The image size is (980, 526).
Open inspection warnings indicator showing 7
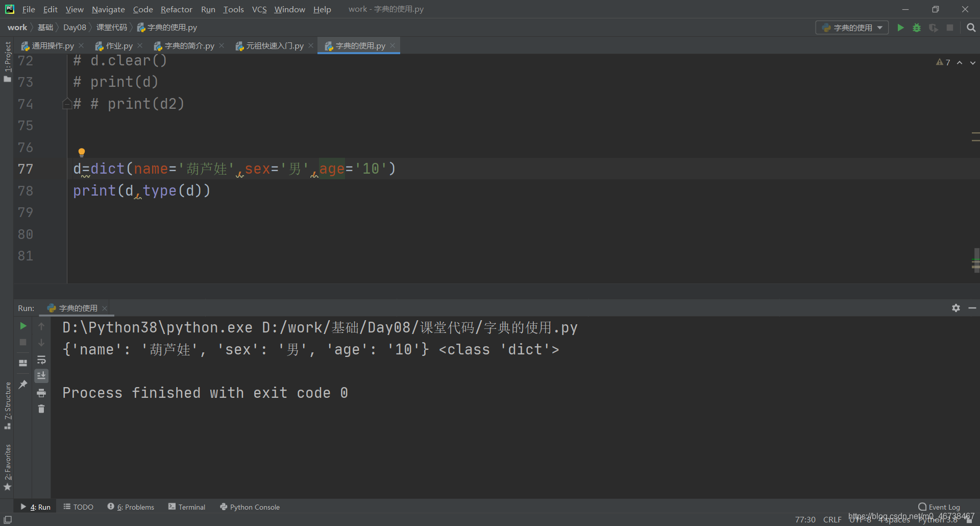point(943,62)
